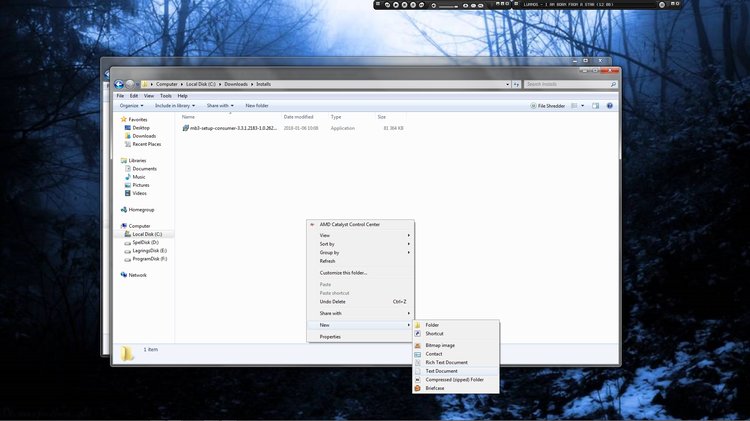Image resolution: width=750 pixels, height=421 pixels.
Task: Open the File menu
Action: (120, 96)
